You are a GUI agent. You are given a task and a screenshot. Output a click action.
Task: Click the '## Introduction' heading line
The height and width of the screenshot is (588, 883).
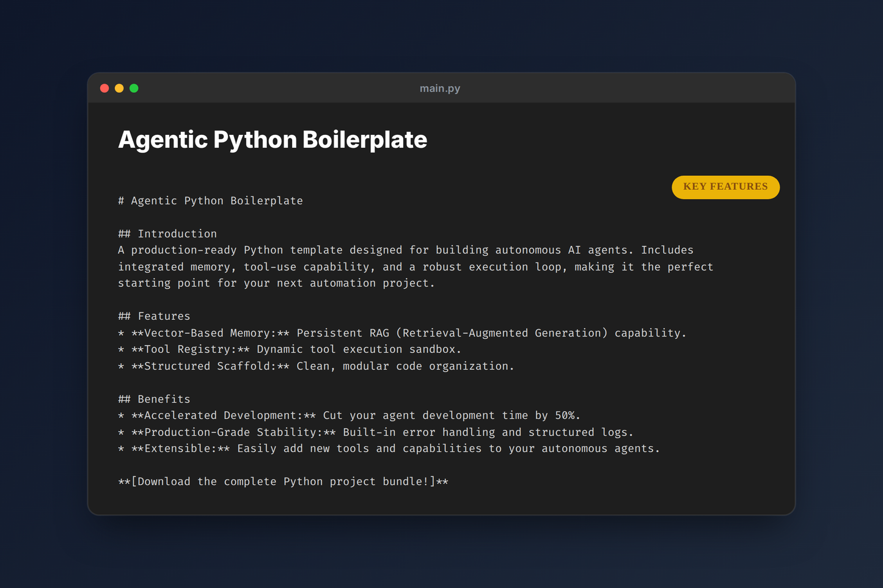167,234
